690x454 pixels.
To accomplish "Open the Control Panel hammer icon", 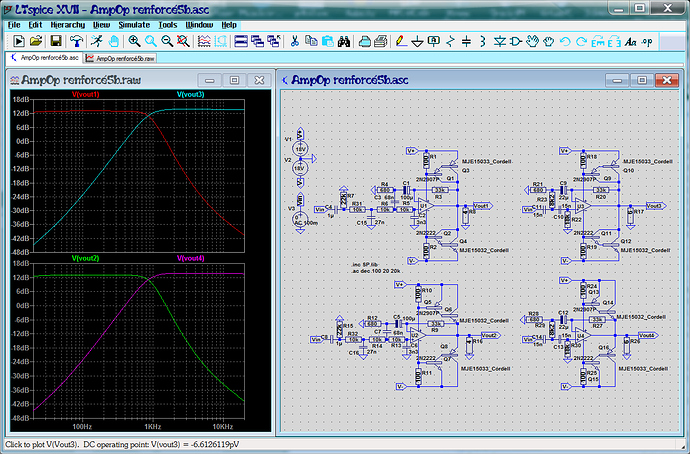I will coord(77,41).
